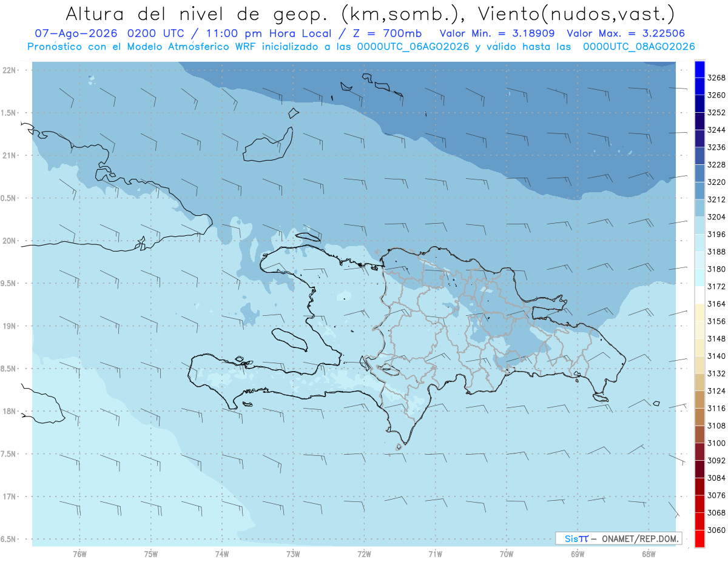
Task: Click the '3236' colorbar value
Action: coord(716,147)
